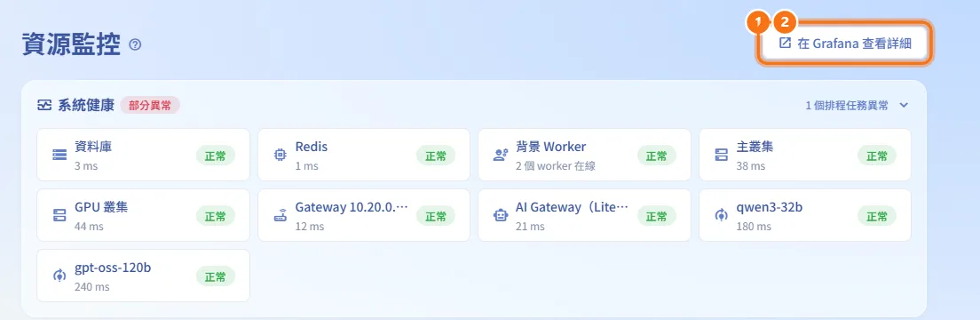Click the 180 ms latency under qwen3-32b
Screen dimensions: 980x320
tap(754, 227)
